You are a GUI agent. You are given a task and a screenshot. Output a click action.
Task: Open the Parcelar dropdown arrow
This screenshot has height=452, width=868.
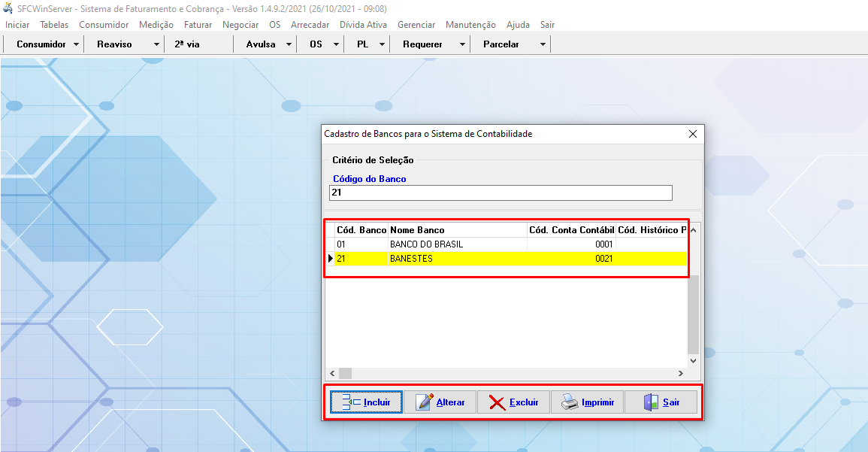[543, 44]
